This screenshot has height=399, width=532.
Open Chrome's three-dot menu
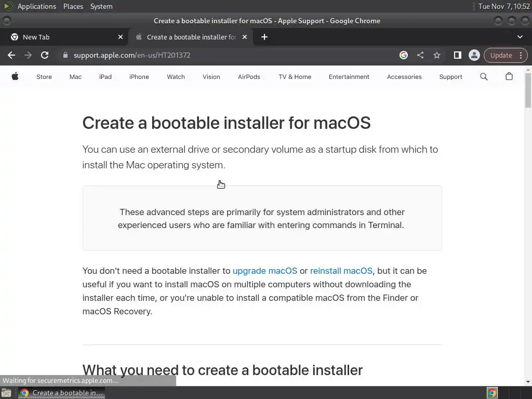[521, 55]
